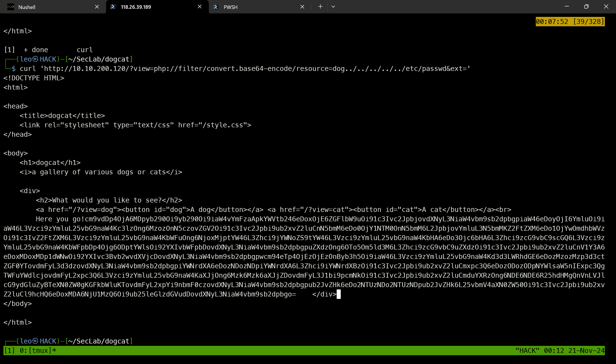This screenshot has height=364, width=616.
Task: Click the closing </div> tag near cursor
Action: pyautogui.click(x=324, y=294)
